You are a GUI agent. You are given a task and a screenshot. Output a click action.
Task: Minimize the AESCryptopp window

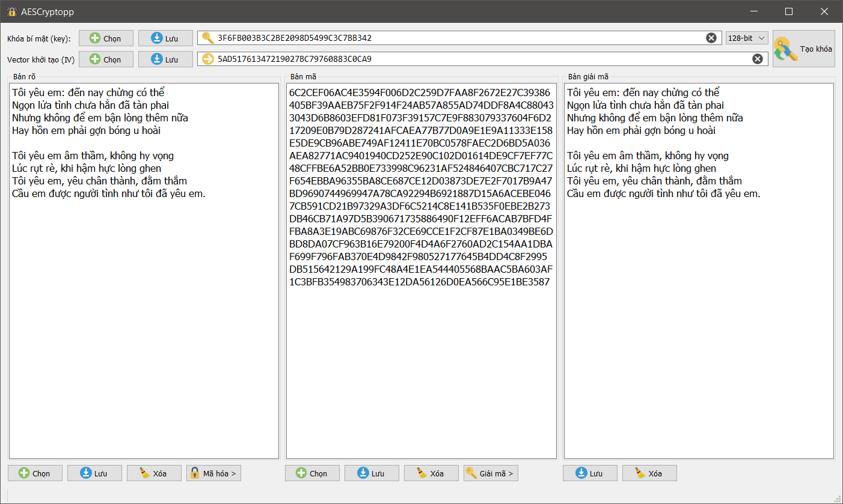(x=754, y=11)
